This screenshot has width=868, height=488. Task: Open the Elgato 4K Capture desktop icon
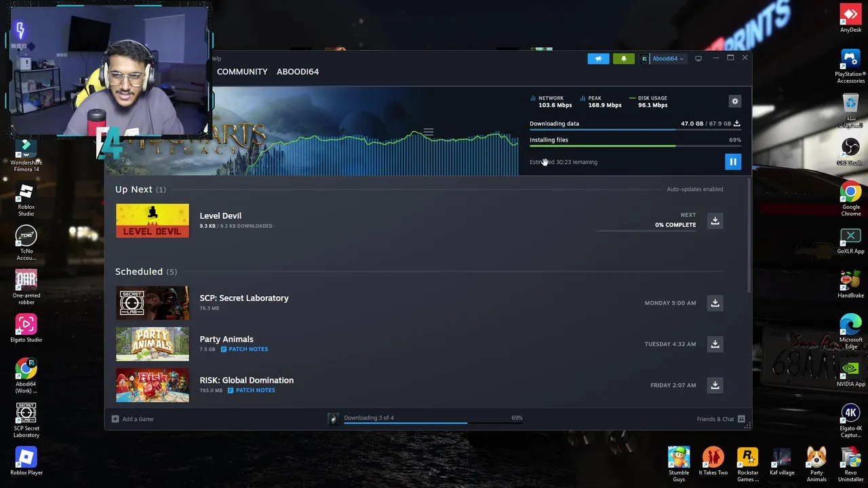[x=850, y=421]
